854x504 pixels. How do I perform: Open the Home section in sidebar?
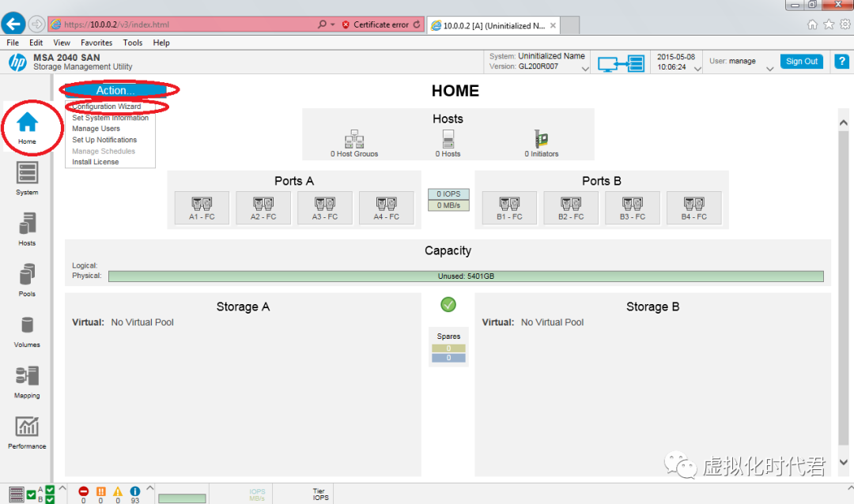pos(27,127)
